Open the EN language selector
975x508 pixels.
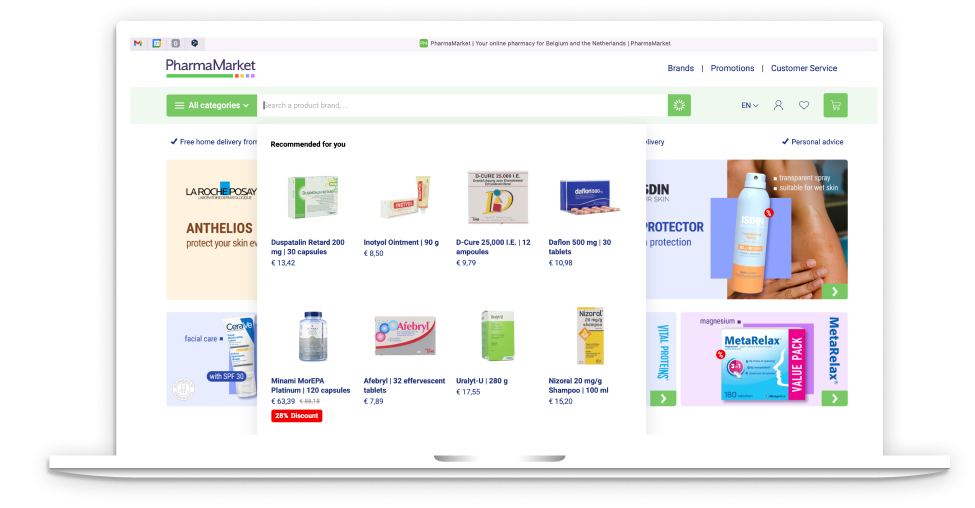pos(749,106)
